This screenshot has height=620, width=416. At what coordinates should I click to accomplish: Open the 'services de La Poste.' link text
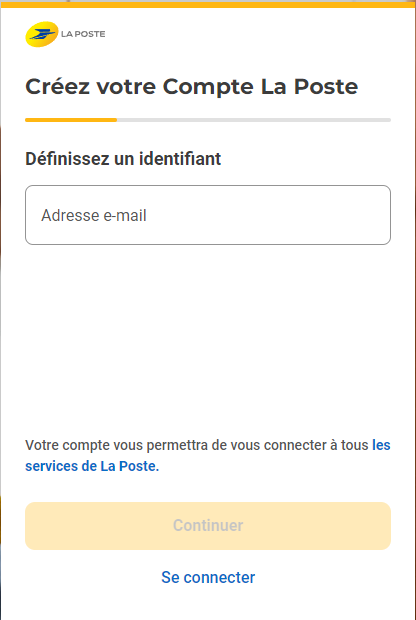pos(92,466)
